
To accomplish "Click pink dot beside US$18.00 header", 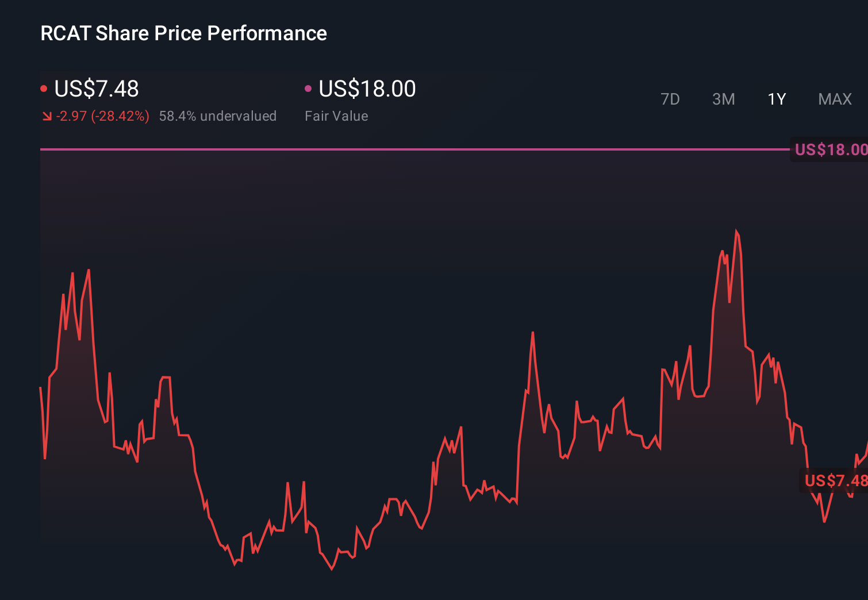I will [x=308, y=89].
